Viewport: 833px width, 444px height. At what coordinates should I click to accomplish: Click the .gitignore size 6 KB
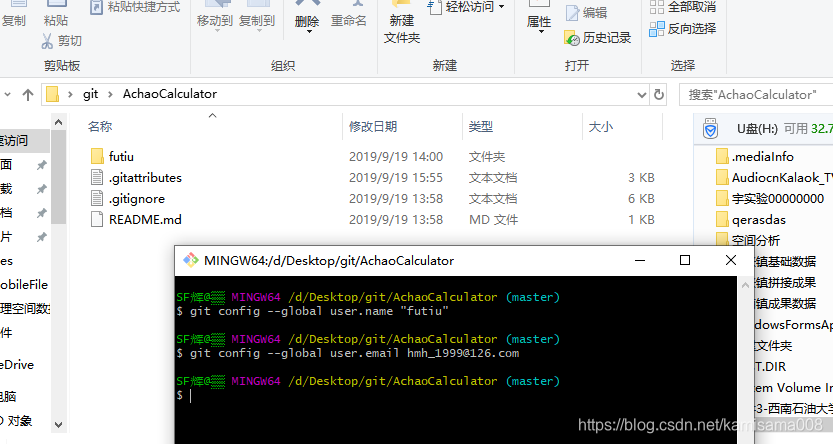click(x=641, y=199)
